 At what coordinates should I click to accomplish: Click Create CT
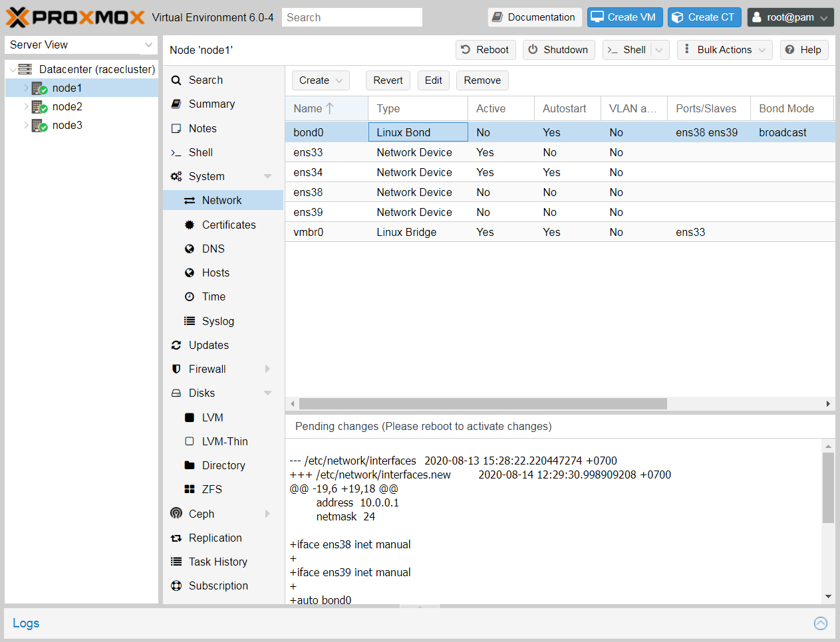[704, 17]
